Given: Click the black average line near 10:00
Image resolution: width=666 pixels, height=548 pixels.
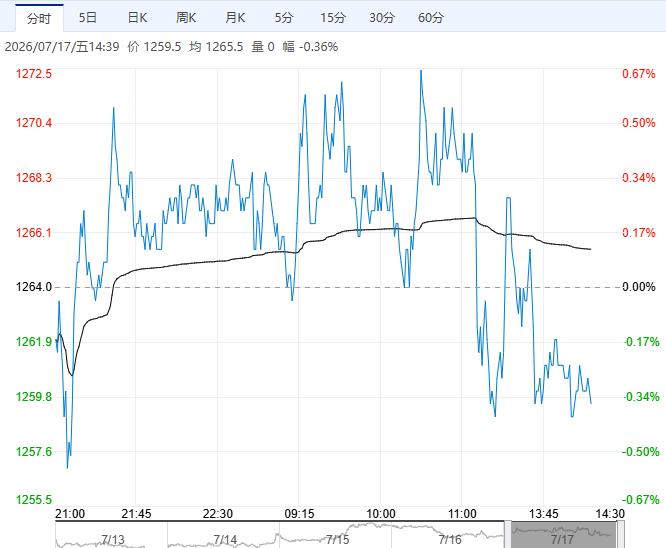Looking at the screenshot, I should tap(381, 229).
